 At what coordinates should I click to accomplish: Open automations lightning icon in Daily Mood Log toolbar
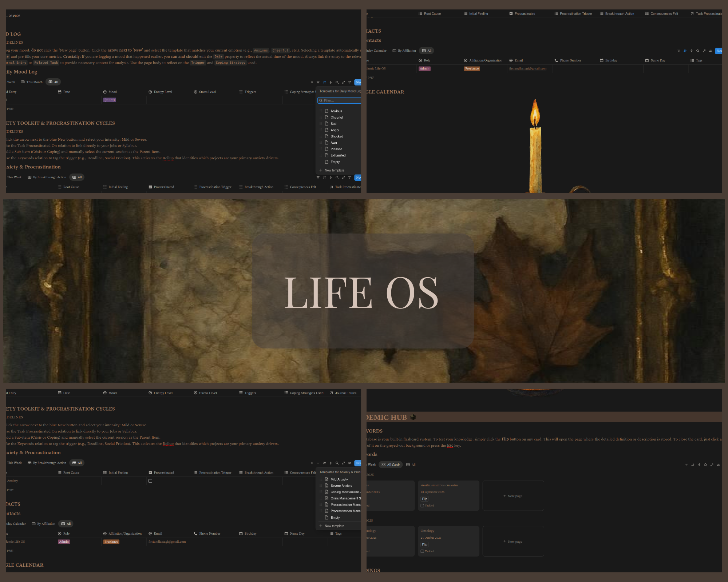click(x=331, y=82)
